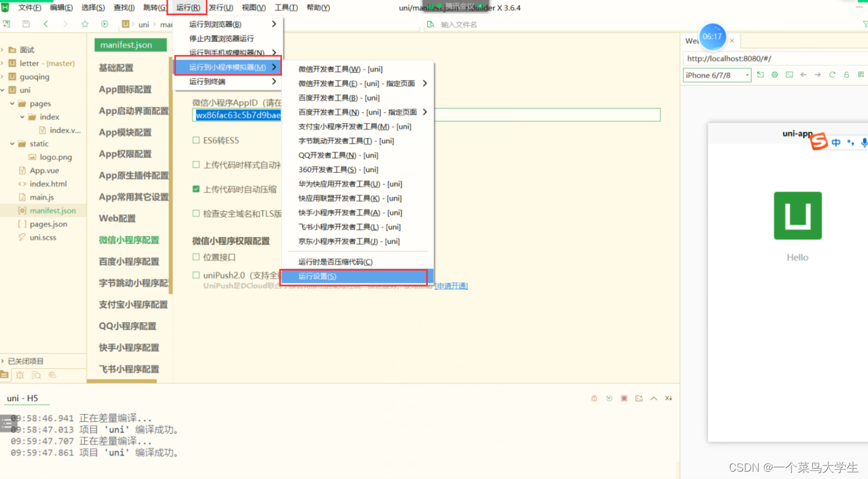This screenshot has width=868, height=479.
Task: Toggle 上传代码时样式自动补全 checkbox
Action: pos(196,165)
